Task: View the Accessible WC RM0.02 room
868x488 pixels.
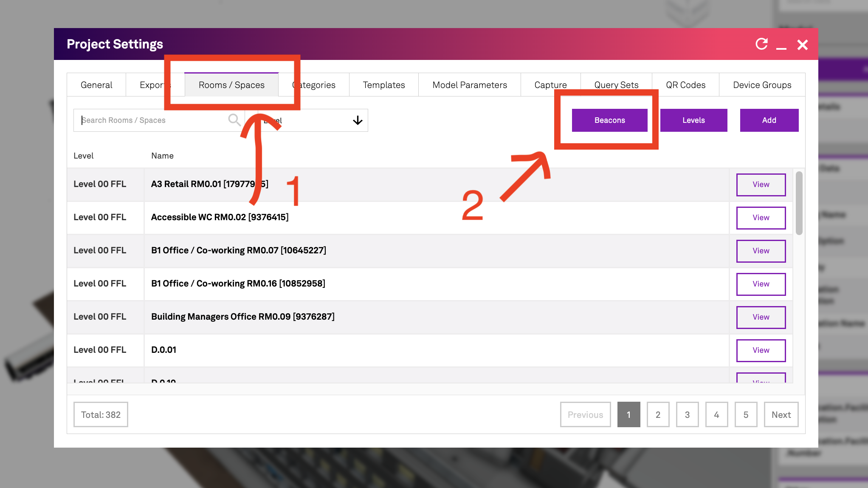Action: (761, 218)
